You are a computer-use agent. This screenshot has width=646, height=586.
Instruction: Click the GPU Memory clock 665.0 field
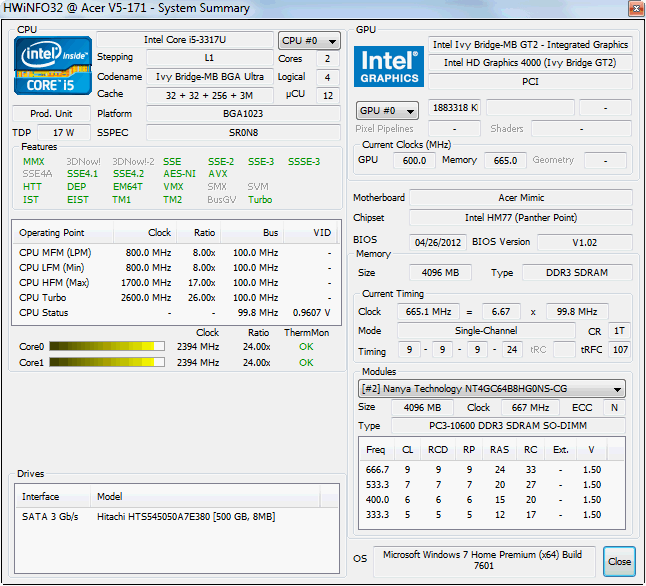505,160
